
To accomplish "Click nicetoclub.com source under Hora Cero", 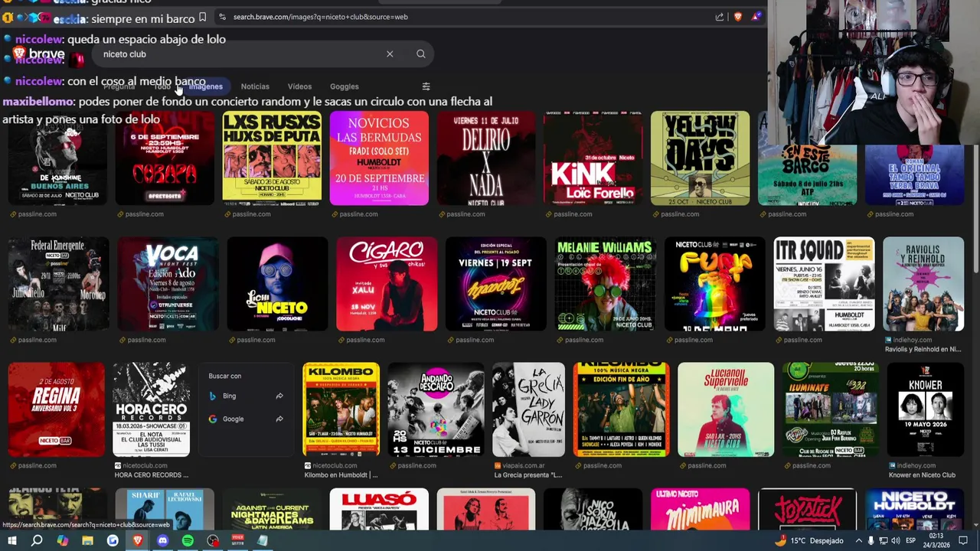I will point(145,465).
